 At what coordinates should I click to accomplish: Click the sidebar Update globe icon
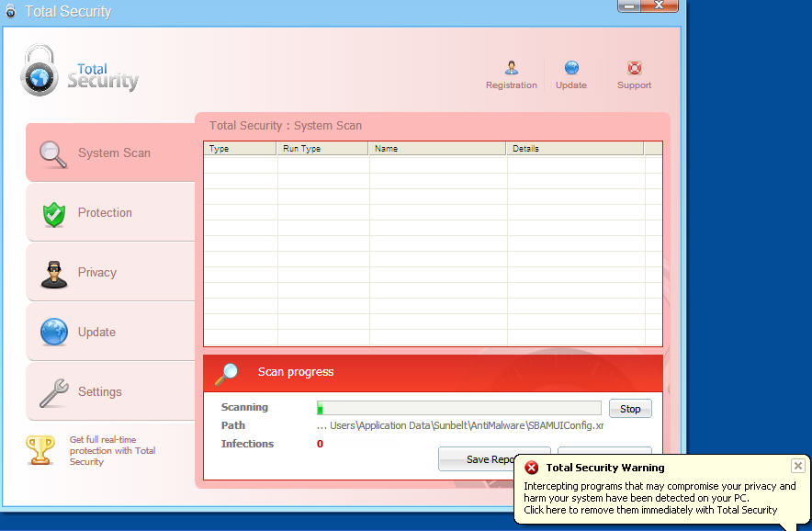pyautogui.click(x=54, y=332)
